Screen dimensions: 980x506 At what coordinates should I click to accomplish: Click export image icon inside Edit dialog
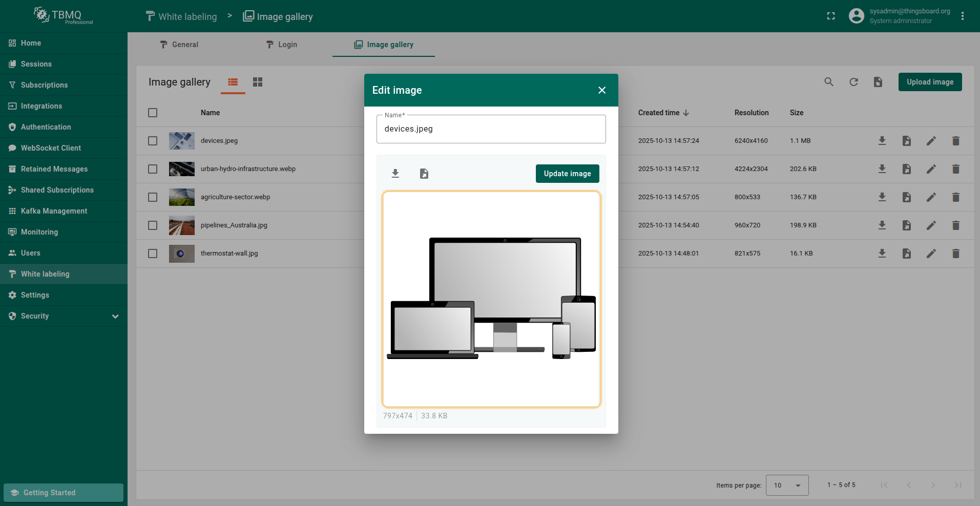coord(424,174)
